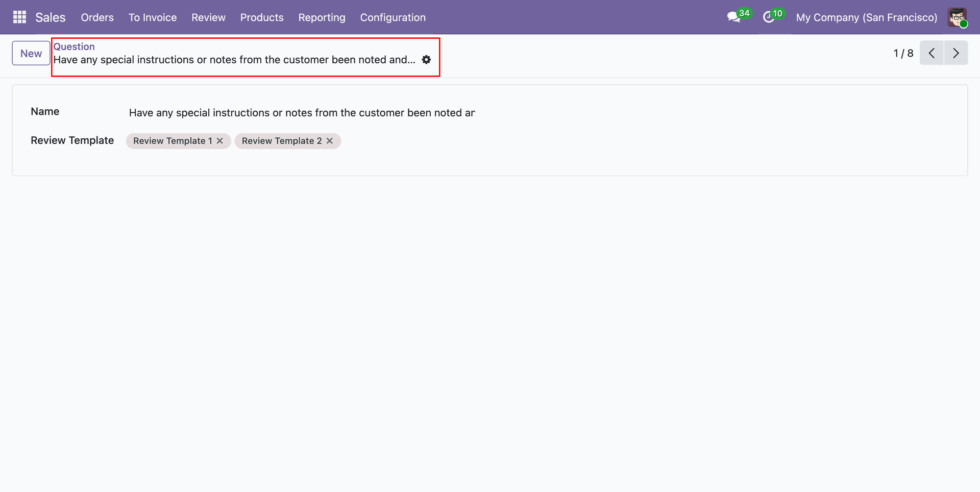This screenshot has width=980, height=492.
Task: Open the activities clock icon
Action: tap(769, 17)
